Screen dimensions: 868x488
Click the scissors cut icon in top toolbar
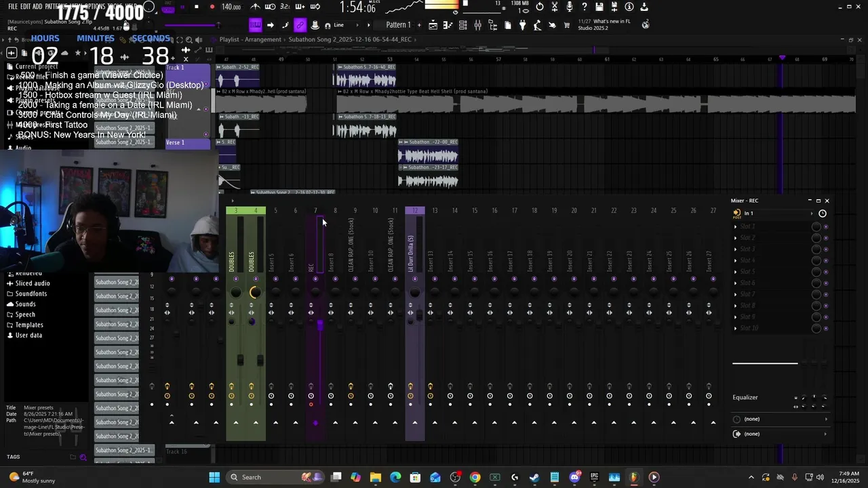pyautogui.click(x=554, y=7)
